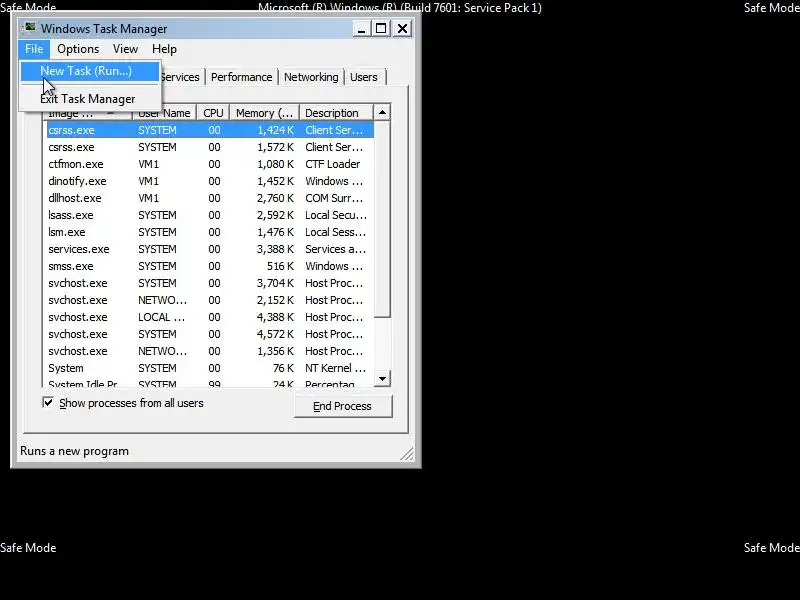Select the svchost.exe row using 2,152 K

coord(210,300)
